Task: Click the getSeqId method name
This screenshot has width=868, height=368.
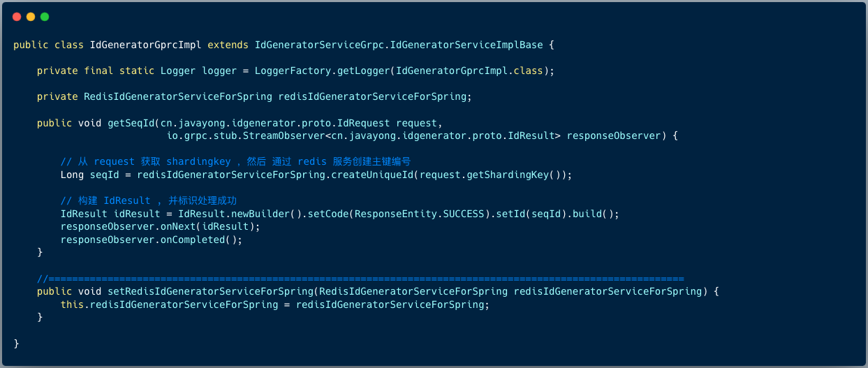Action: tap(131, 123)
